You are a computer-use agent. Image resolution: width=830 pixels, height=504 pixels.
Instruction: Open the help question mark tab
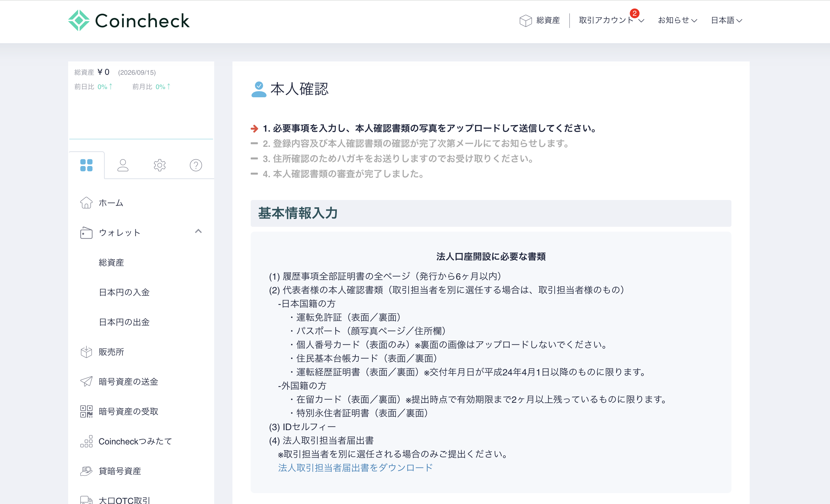196,165
